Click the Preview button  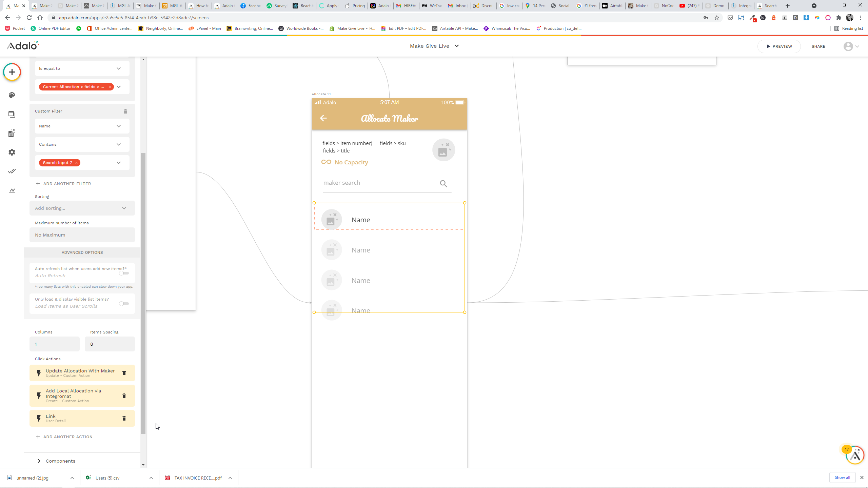click(x=779, y=46)
